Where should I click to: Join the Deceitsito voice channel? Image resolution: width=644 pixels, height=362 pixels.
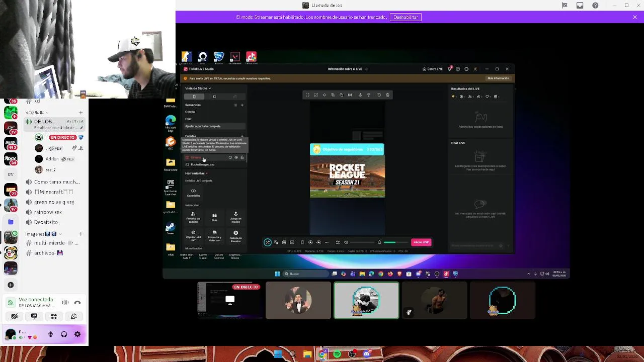54,222
